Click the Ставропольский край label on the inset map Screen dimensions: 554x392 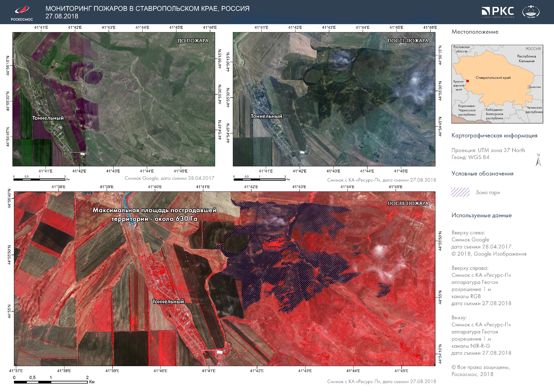pyautogui.click(x=493, y=78)
